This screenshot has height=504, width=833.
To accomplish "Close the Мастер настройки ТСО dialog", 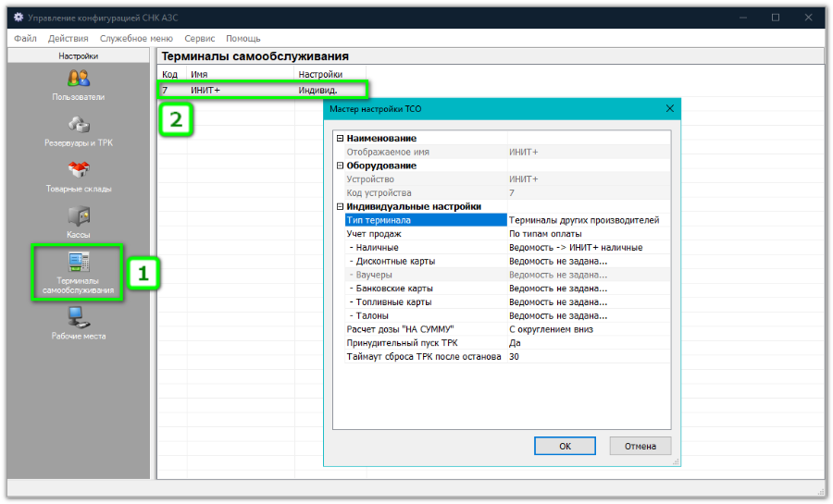I will click(x=669, y=109).
